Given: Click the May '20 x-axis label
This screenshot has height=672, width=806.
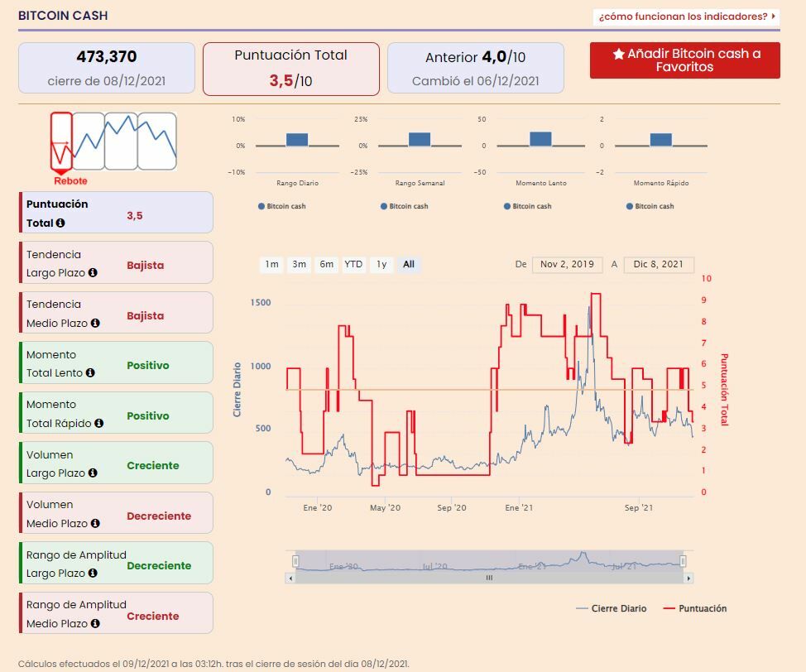Looking at the screenshot, I should pos(385,508).
